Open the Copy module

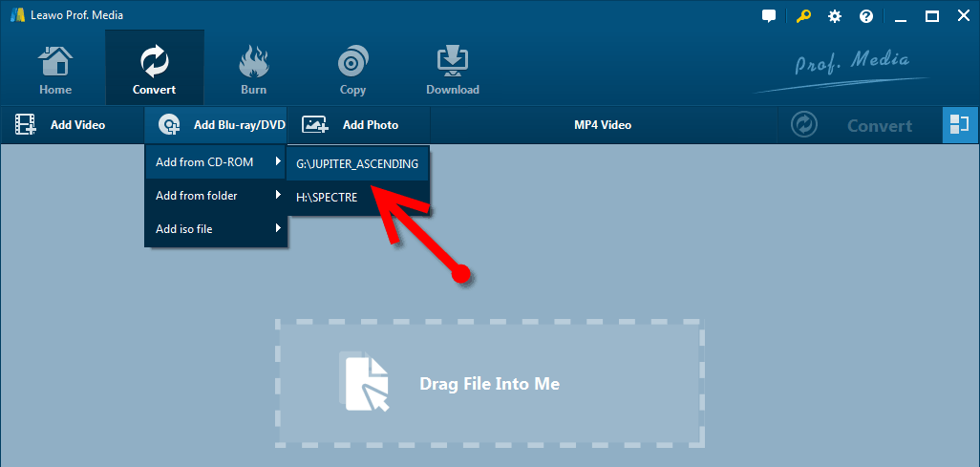pos(352,68)
